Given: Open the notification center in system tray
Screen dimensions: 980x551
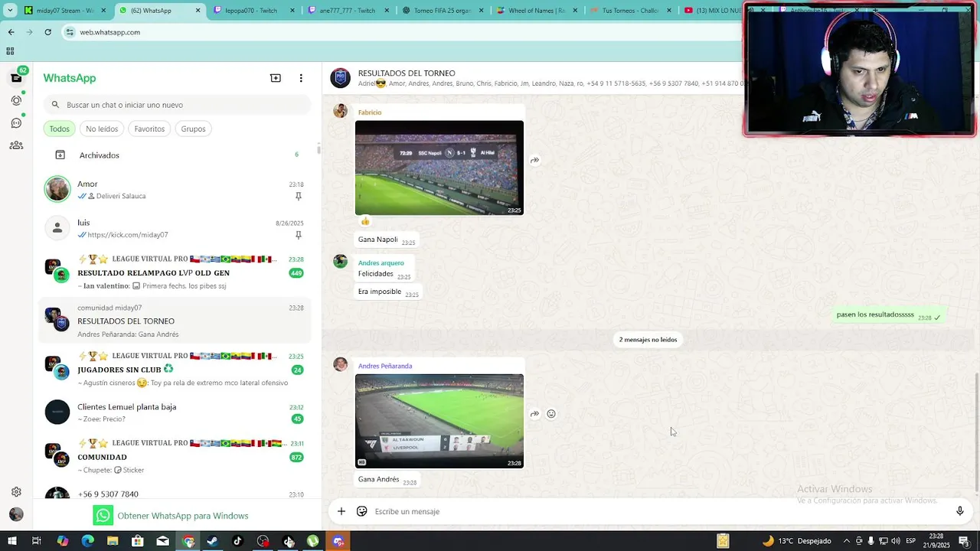Looking at the screenshot, I should click(x=964, y=541).
